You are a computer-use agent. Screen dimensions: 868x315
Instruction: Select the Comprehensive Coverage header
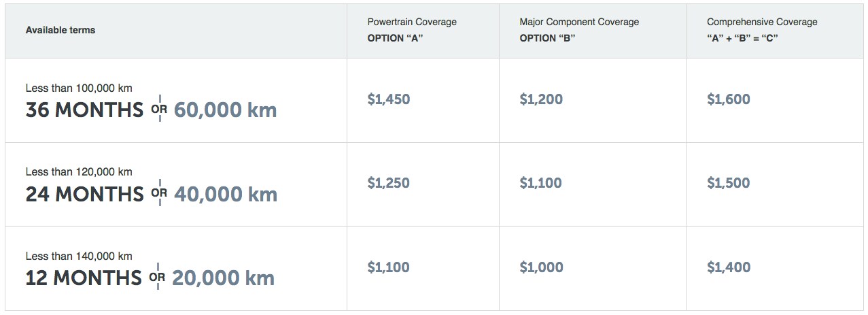tap(762, 30)
